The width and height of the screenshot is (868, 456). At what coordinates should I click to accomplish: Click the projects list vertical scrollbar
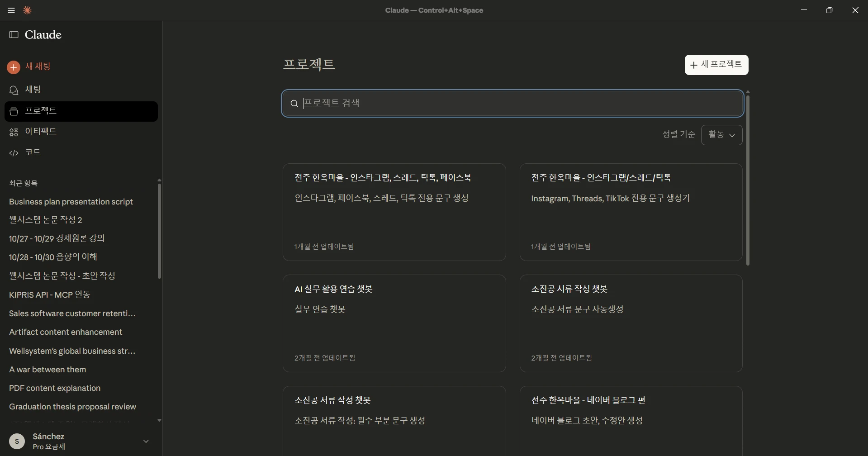[748, 181]
